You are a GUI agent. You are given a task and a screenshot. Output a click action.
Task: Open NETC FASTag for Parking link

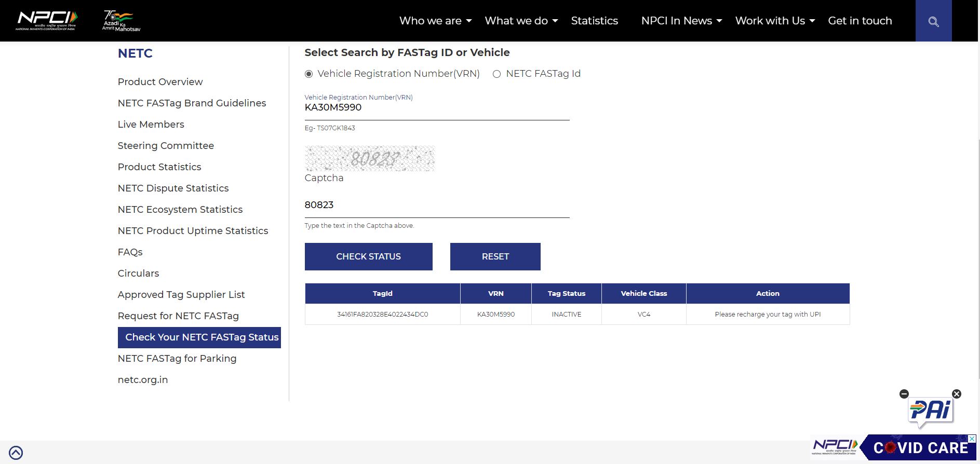click(177, 359)
